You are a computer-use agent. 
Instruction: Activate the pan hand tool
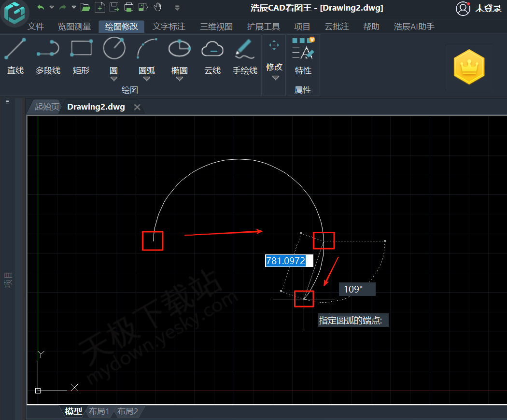click(x=157, y=7)
